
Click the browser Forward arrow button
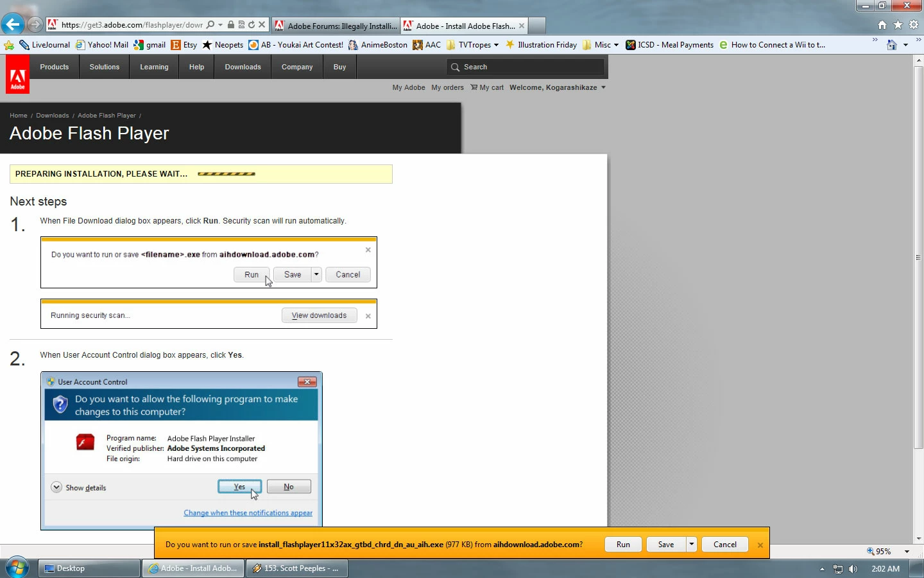35,25
